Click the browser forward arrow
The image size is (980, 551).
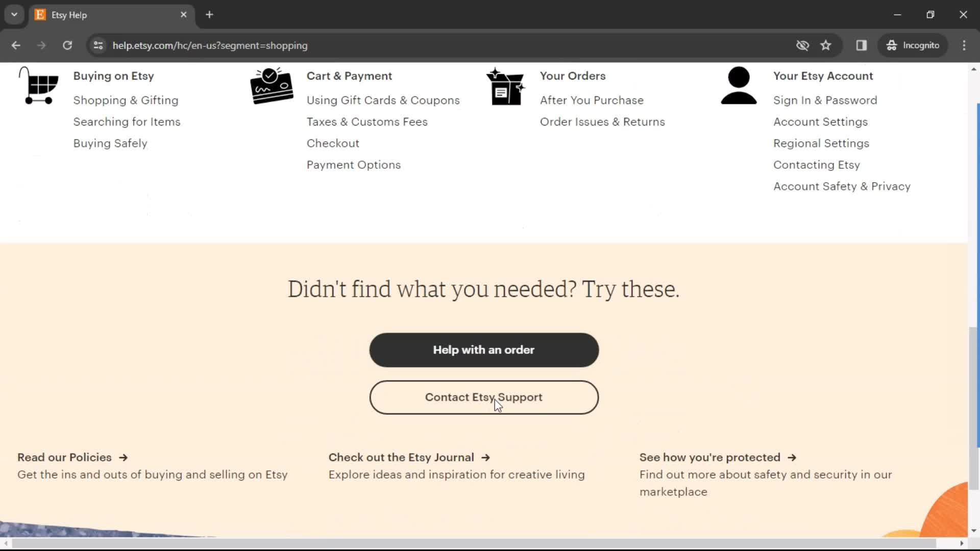click(x=41, y=45)
